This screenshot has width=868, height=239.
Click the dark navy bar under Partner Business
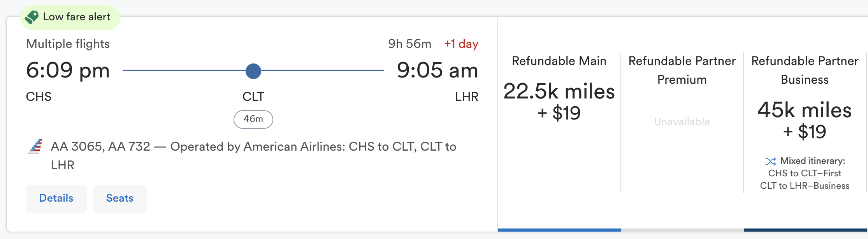point(805,230)
